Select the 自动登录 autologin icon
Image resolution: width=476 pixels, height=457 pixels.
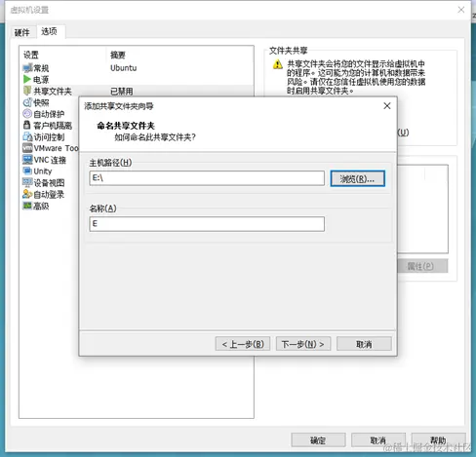point(27,194)
